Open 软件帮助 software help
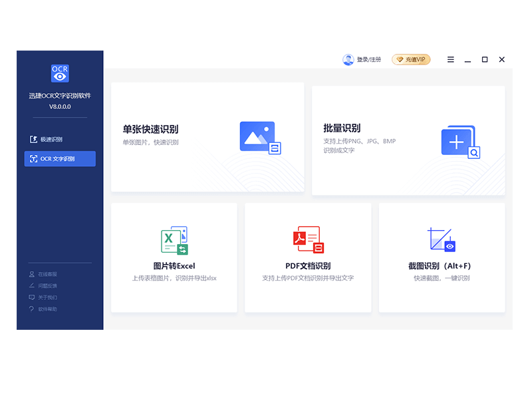 pos(43,309)
